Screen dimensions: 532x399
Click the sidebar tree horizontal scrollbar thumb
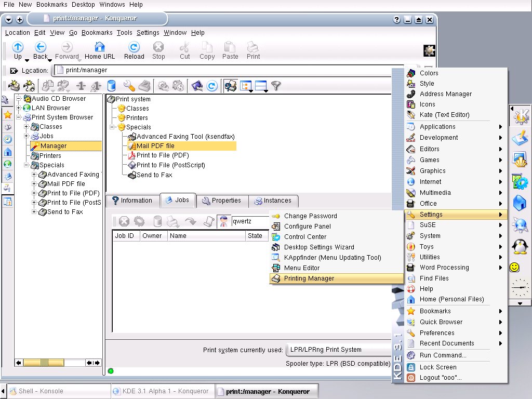coord(44,363)
